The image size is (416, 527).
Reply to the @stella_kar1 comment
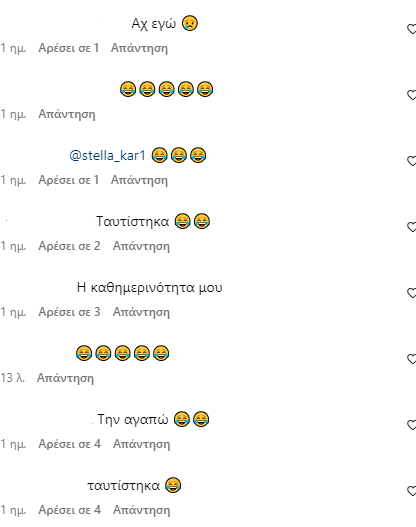[x=139, y=180]
